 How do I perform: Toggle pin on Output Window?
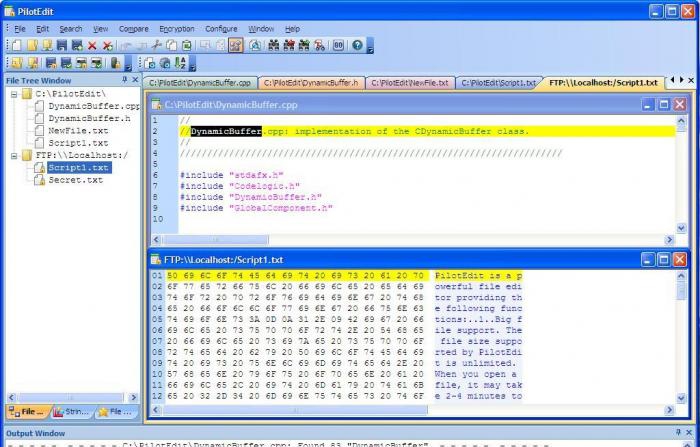click(678, 432)
